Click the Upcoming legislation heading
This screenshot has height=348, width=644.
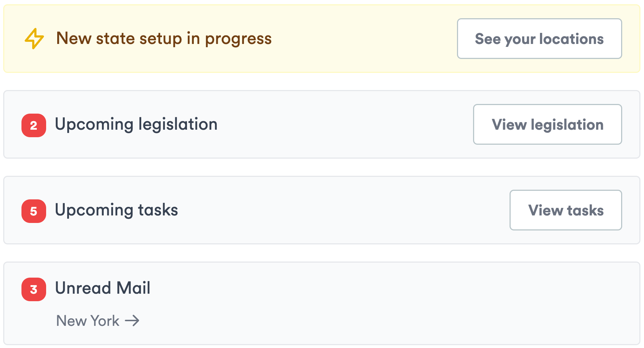136,124
